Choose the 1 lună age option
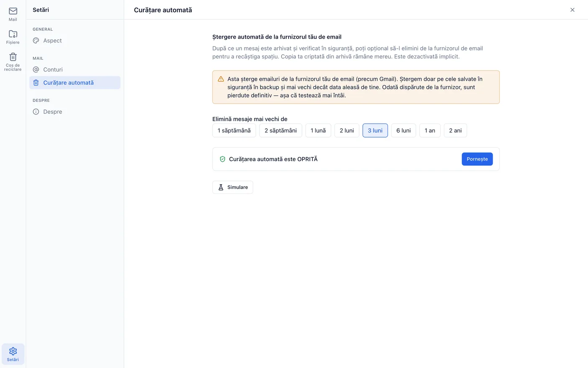This screenshot has height=368, width=588. point(318,130)
